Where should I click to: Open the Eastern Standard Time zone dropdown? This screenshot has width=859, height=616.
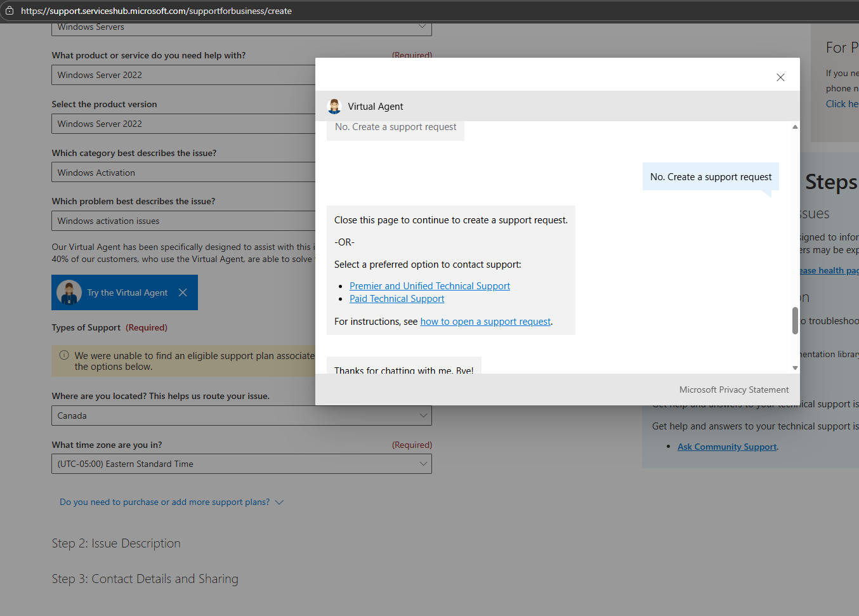[241, 464]
